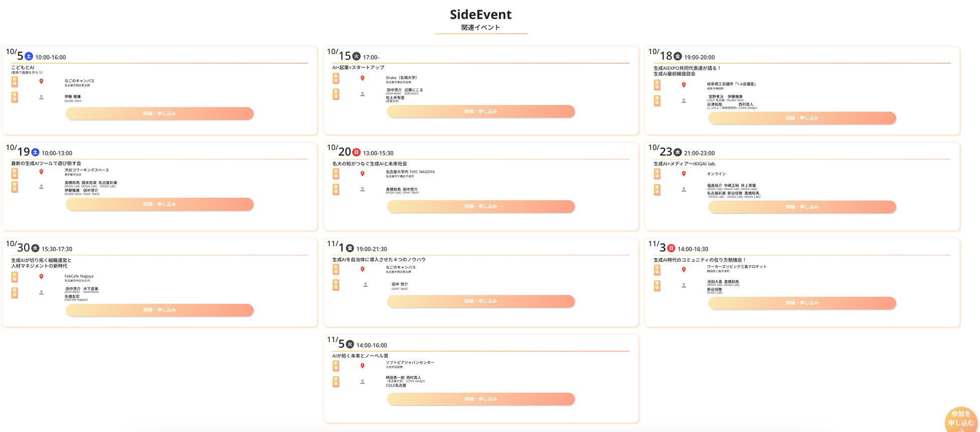Click Saturday day badge next to 10/19
The width and height of the screenshot is (980, 432).
(35, 152)
